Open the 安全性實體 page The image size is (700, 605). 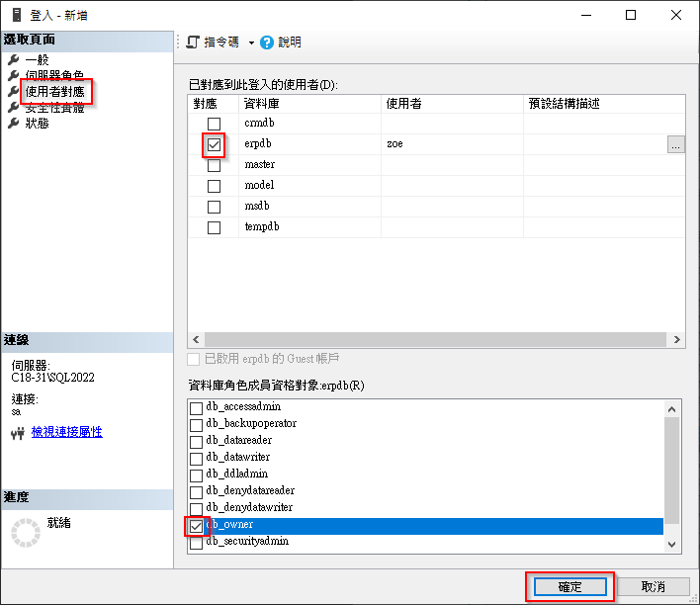[x=54, y=108]
